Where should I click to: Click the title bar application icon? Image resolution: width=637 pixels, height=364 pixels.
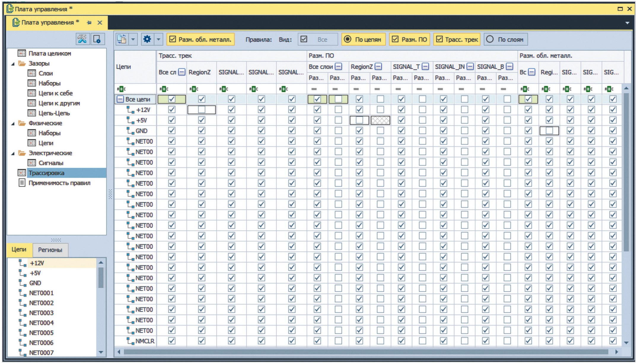[10, 9]
